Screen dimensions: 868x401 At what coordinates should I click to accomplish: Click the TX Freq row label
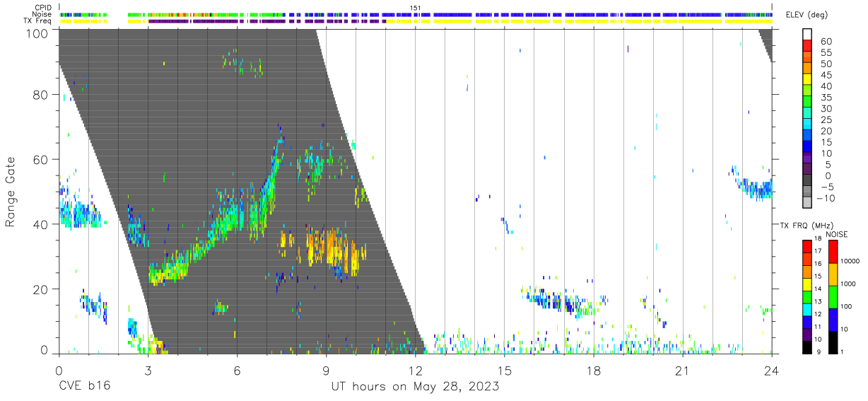pos(38,21)
